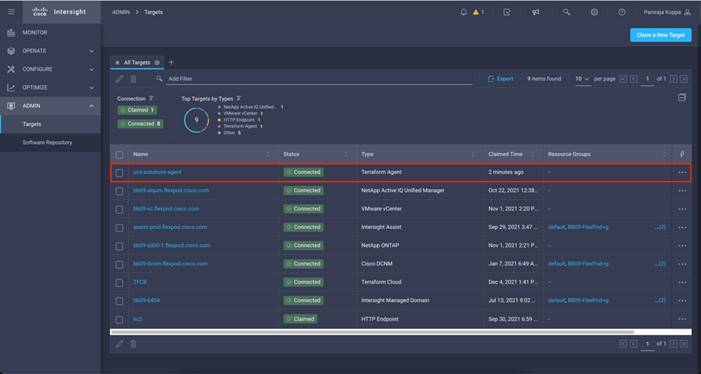Open the hamburger navigation menu
Image resolution: width=701 pixels, height=374 pixels.
coord(11,12)
